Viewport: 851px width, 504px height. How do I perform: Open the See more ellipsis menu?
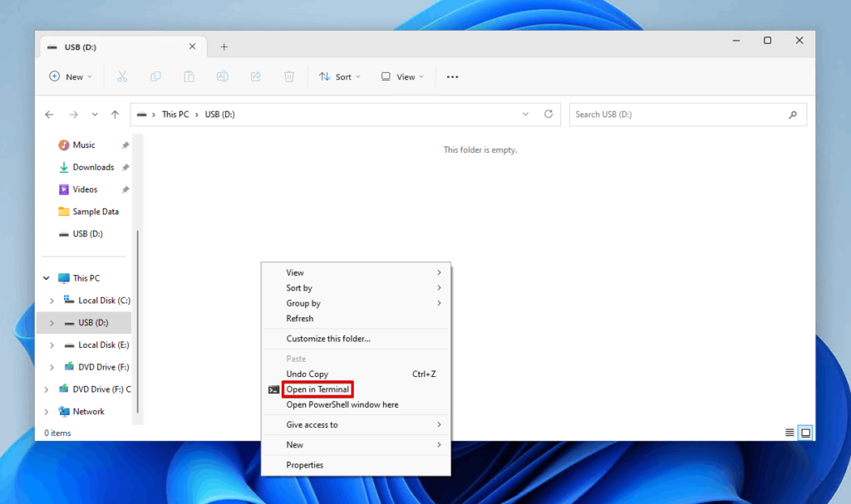(x=452, y=76)
